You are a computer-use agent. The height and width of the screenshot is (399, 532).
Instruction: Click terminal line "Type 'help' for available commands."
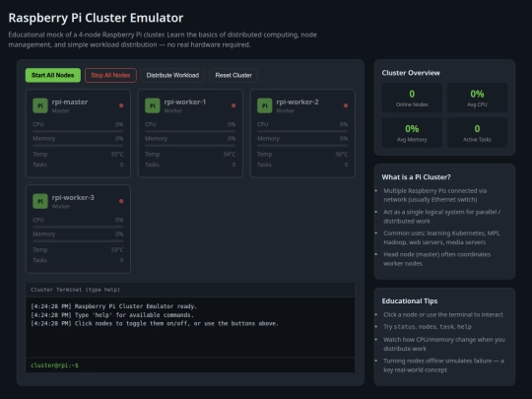pyautogui.click(x=112, y=315)
